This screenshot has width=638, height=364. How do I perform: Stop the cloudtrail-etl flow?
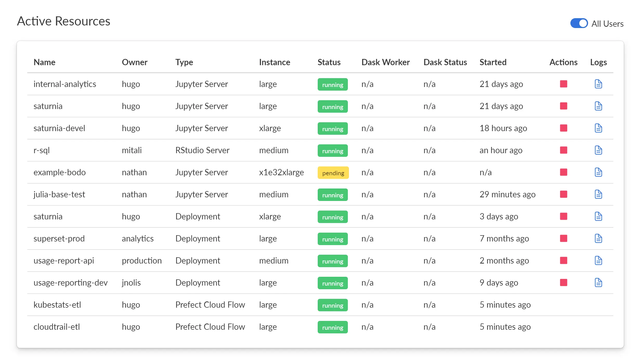pyautogui.click(x=563, y=327)
